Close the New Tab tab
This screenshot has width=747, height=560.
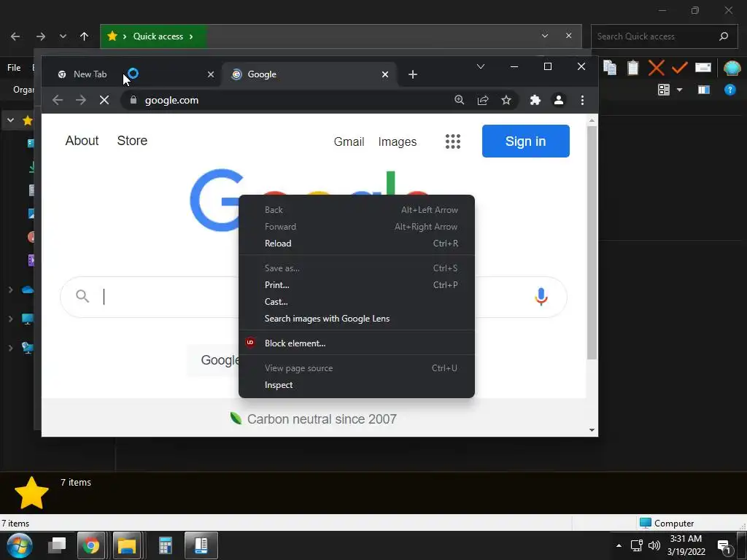click(211, 74)
